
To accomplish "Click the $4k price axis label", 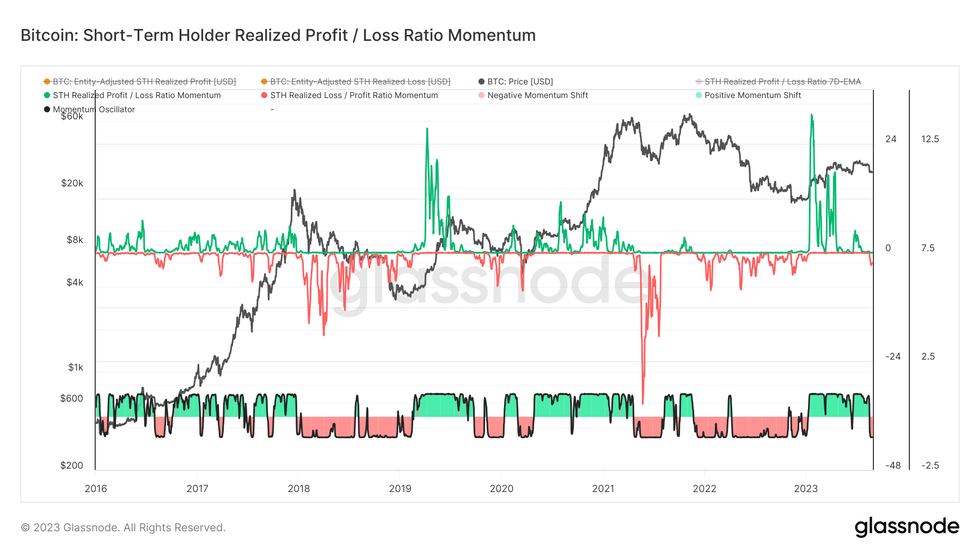I will coord(75,282).
